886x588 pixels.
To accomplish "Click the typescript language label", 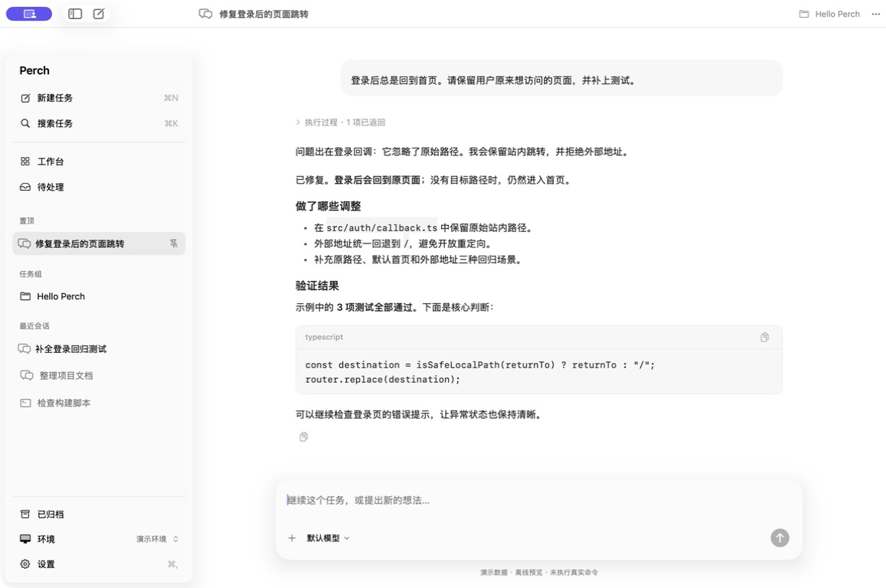I will pyautogui.click(x=324, y=337).
